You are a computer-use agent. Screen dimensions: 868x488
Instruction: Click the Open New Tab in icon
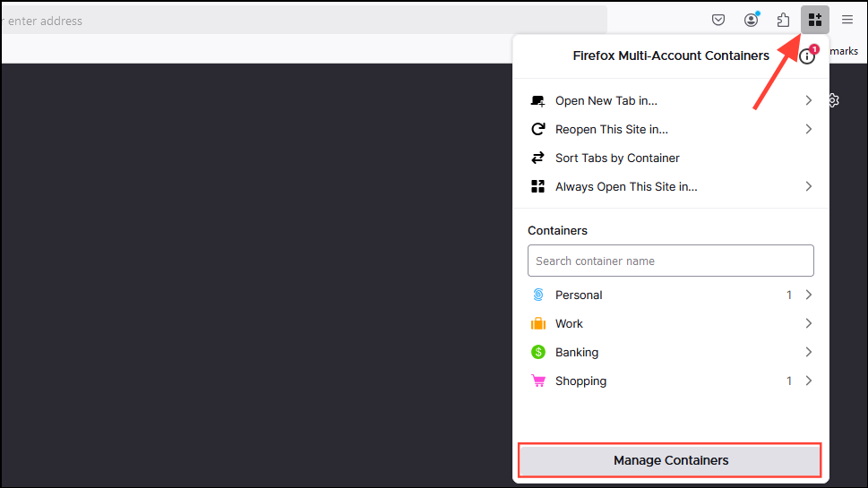tap(537, 100)
